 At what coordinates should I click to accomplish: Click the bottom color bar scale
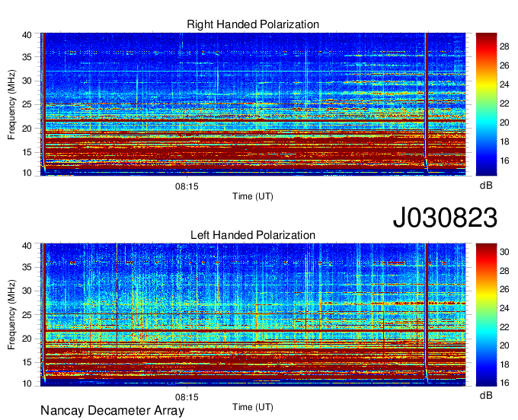coord(486,315)
